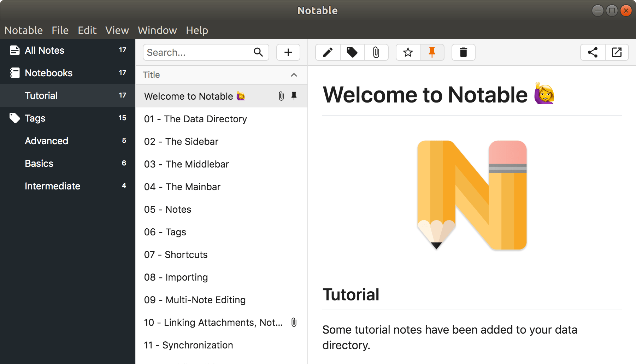Screen dimensions: 636x364
Task: Open the View menu
Action: tap(117, 30)
